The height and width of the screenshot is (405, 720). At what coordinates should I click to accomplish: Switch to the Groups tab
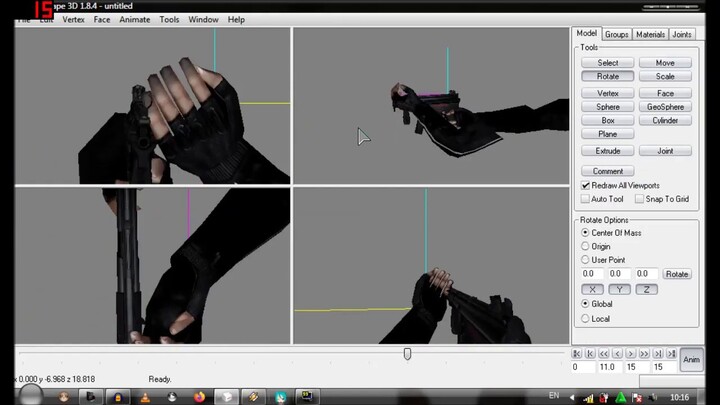point(617,34)
